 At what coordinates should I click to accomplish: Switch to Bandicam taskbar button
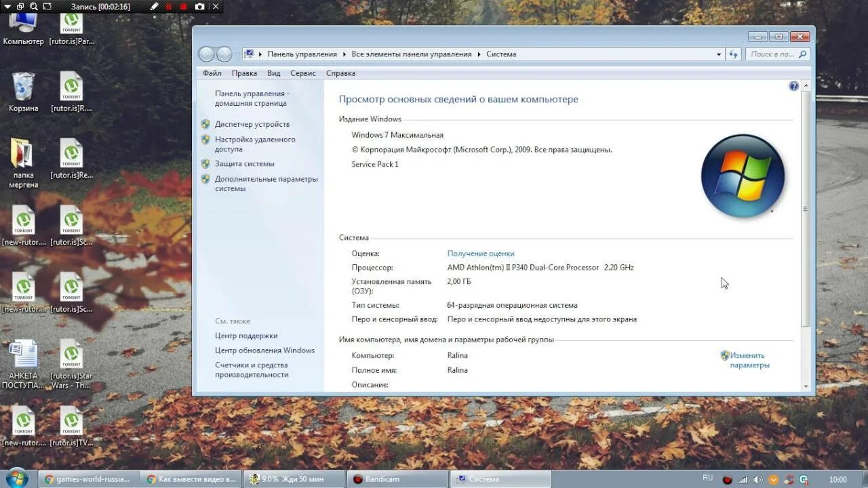[397, 479]
